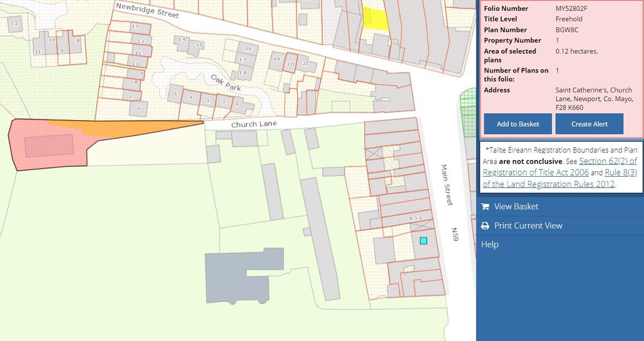Select parcel 21 near Oak Park
644x341 pixels.
tap(304, 63)
